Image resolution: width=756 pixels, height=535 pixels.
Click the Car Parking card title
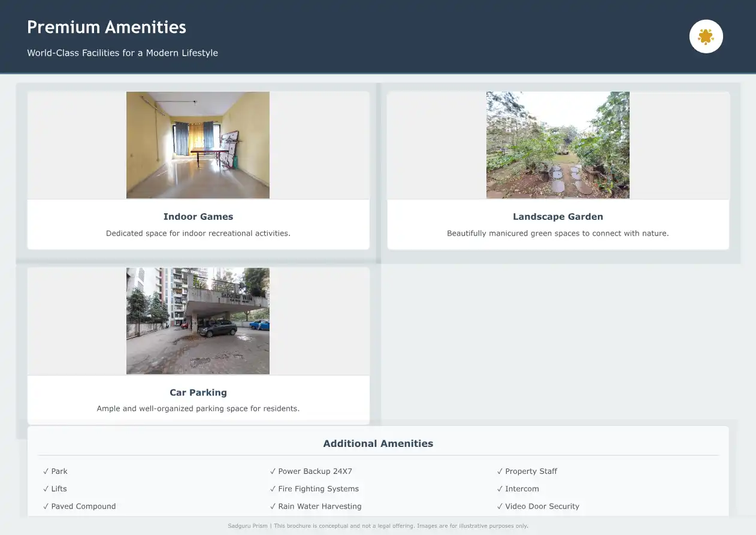(198, 393)
